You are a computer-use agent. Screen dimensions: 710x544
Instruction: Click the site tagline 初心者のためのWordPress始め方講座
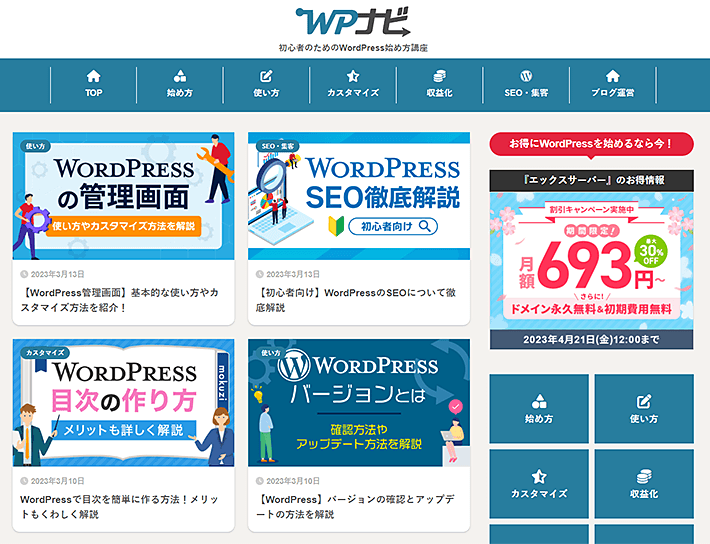tap(353, 48)
